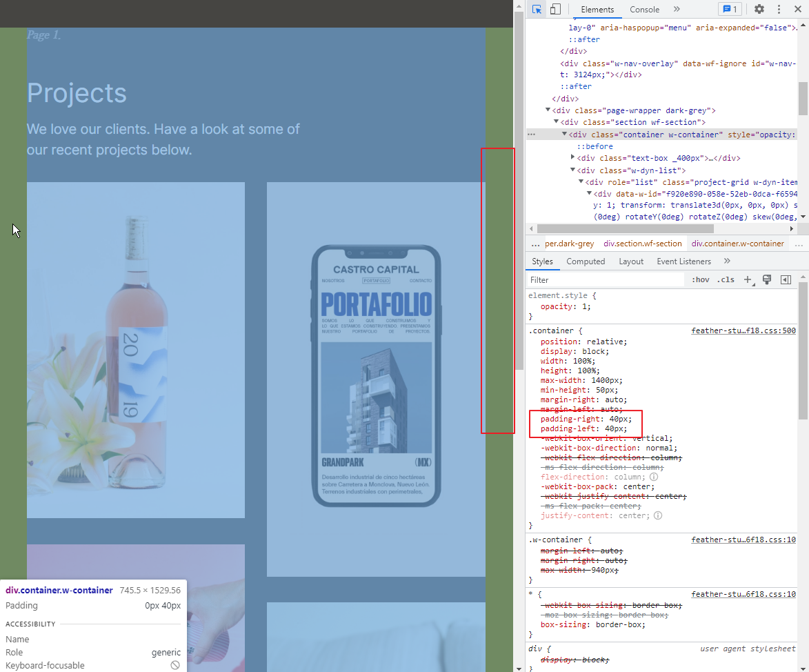Click the DOM tree horizontal scrollbar
Screen dimensions: 809x672
(x=625, y=228)
